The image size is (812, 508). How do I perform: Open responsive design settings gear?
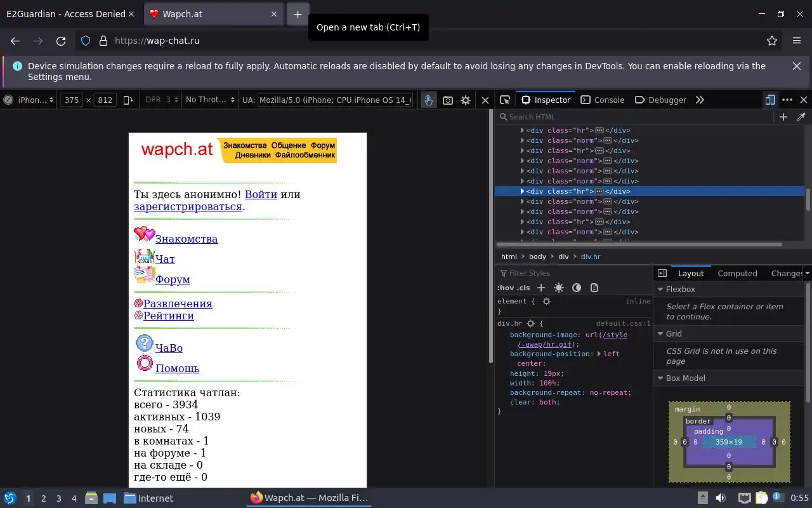click(x=466, y=100)
